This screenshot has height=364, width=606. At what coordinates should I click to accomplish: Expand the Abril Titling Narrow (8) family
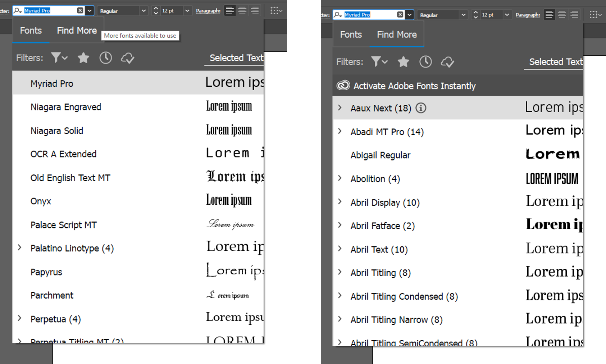click(340, 319)
